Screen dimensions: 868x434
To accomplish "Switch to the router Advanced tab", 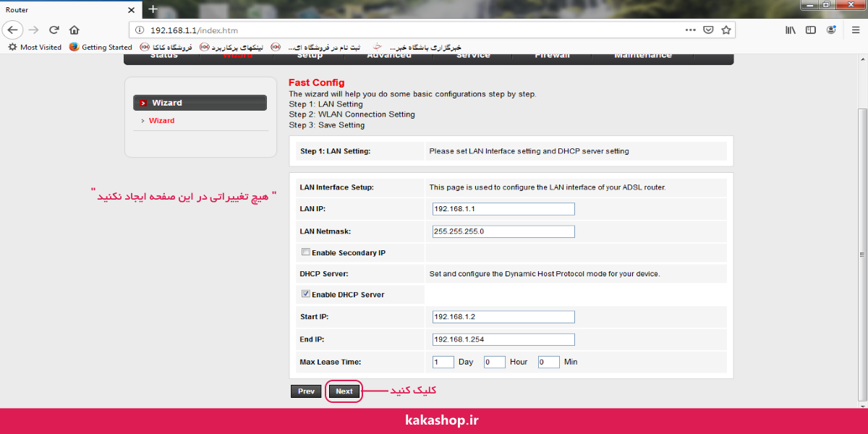I will 389,56.
